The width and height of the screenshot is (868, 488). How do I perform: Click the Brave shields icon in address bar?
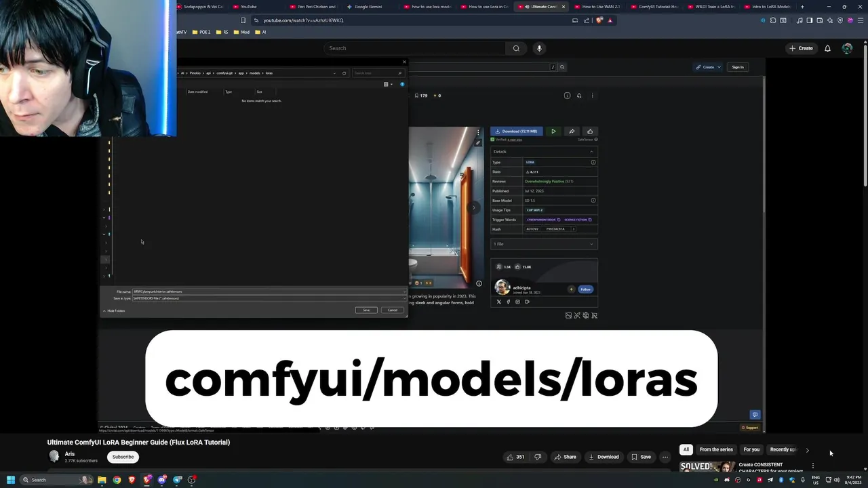point(599,20)
